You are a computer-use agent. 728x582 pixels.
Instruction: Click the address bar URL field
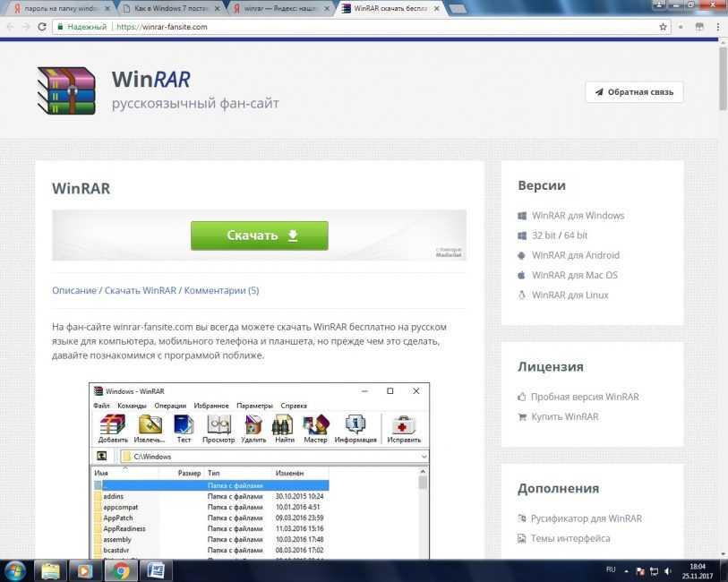click(x=358, y=27)
